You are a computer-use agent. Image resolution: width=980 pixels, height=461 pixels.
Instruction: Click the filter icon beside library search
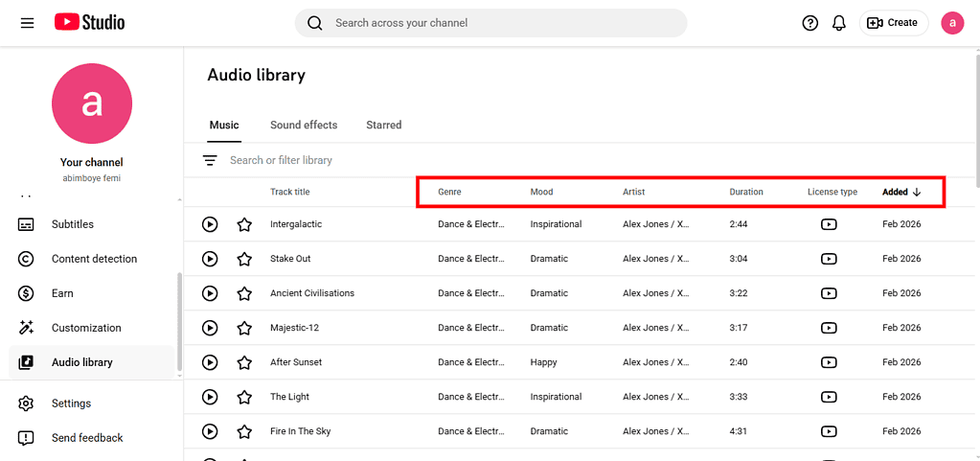click(x=210, y=160)
